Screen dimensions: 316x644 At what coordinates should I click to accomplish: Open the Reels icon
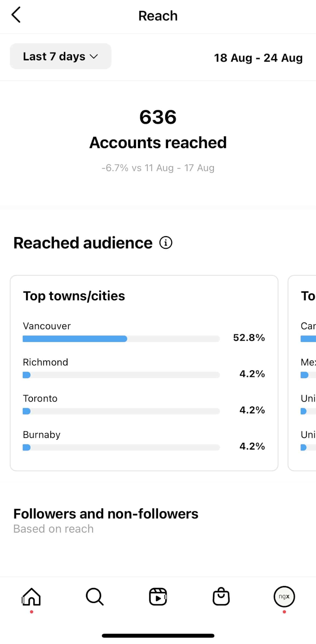(158, 597)
